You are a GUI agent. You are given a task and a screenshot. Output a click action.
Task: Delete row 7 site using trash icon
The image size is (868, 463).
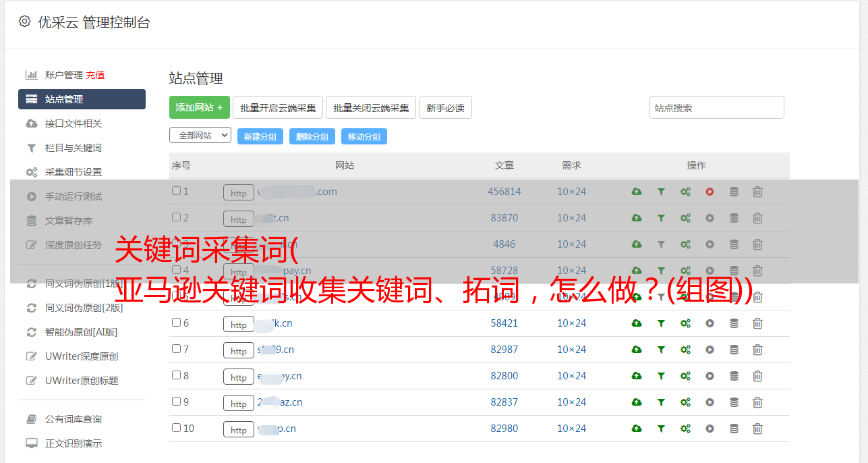pyautogui.click(x=757, y=350)
